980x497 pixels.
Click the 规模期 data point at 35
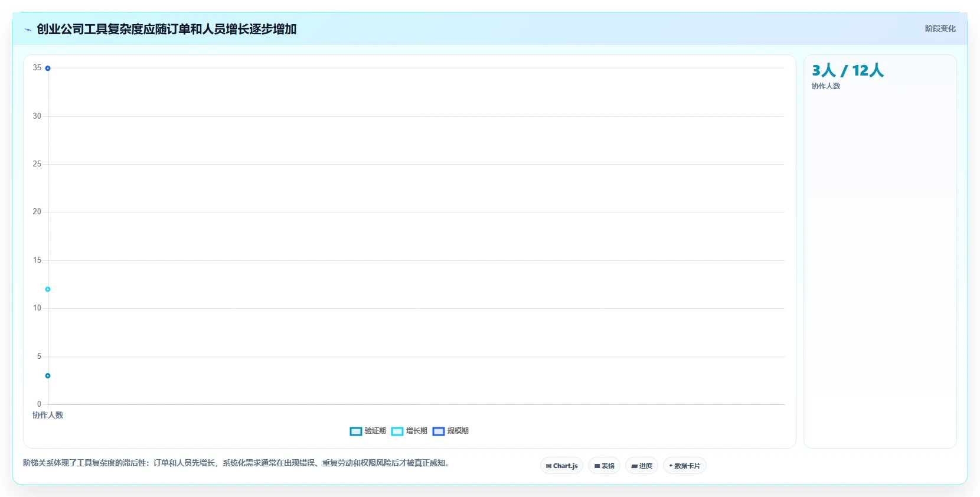(x=48, y=68)
